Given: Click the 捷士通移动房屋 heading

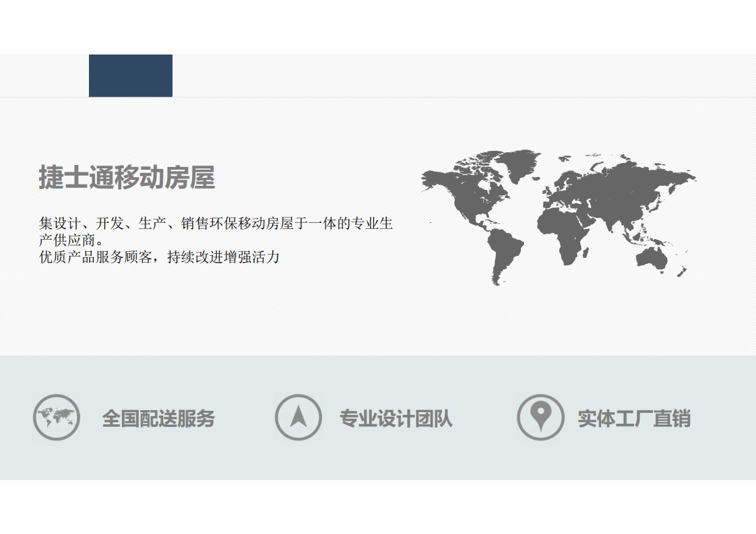Looking at the screenshot, I should (x=127, y=177).
